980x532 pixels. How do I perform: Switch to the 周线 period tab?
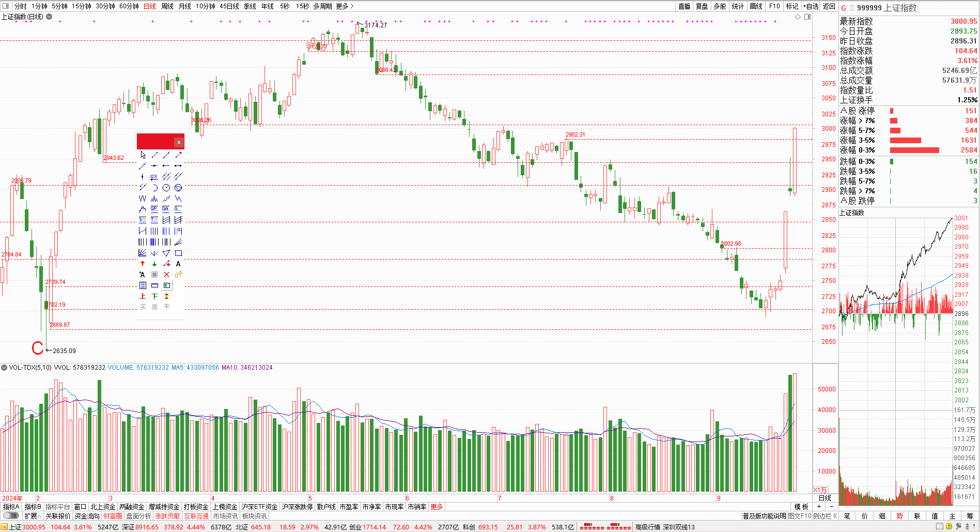[x=167, y=6]
